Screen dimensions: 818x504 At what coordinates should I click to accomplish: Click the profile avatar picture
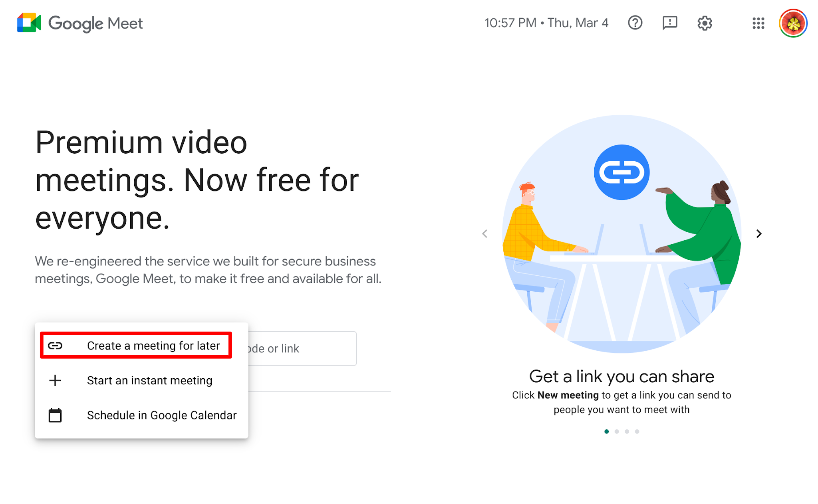(x=794, y=23)
